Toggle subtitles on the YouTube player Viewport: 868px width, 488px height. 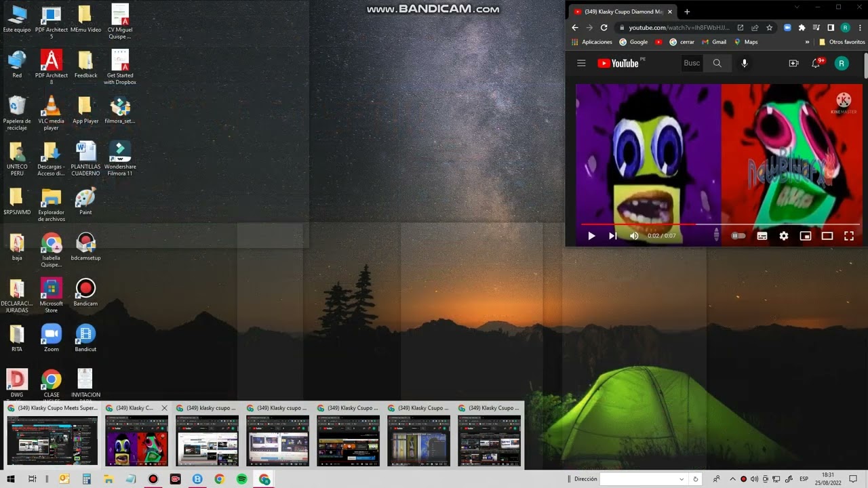point(762,236)
